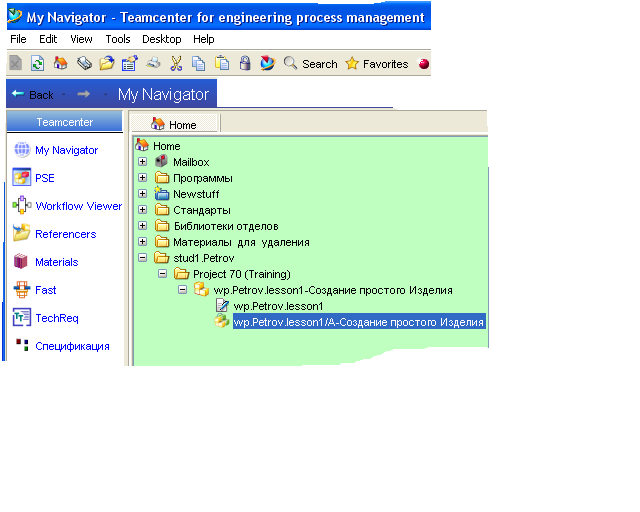The height and width of the screenshot is (512, 640).
Task: Click the Home toolbar icon
Action: click(x=60, y=63)
